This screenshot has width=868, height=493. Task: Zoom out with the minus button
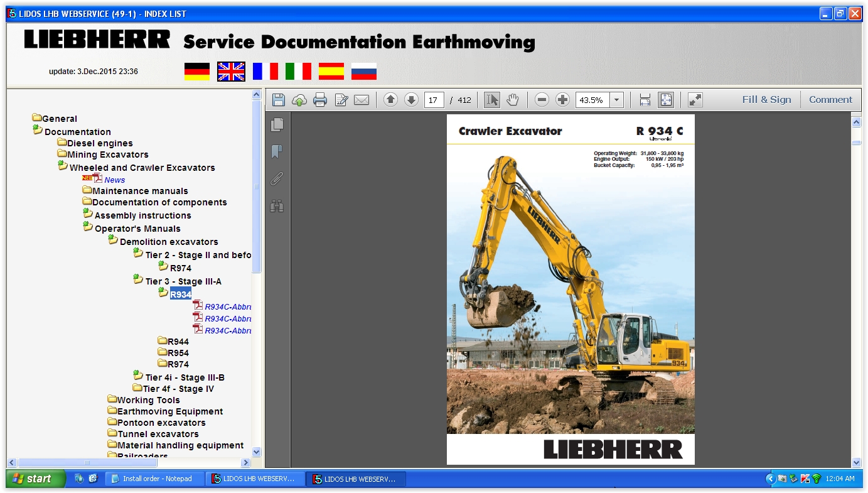(542, 100)
